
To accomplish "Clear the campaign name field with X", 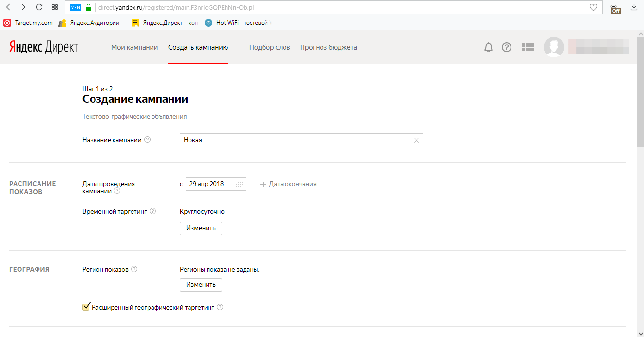I will 416,140.
